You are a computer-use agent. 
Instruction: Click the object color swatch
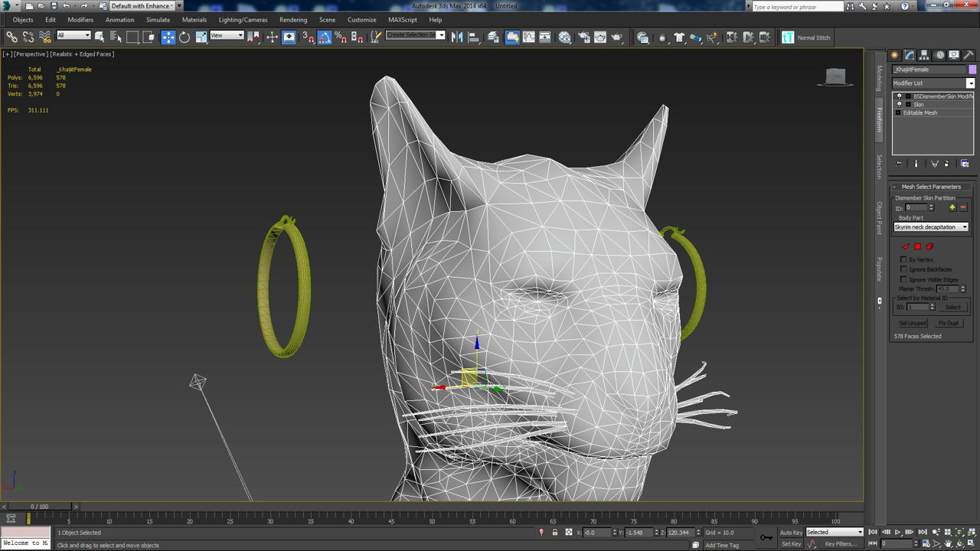coord(972,70)
